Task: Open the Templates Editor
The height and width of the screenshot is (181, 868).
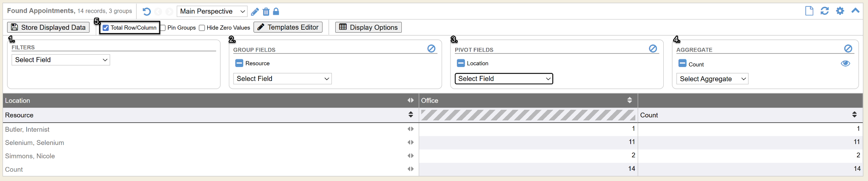Action: pos(288,28)
